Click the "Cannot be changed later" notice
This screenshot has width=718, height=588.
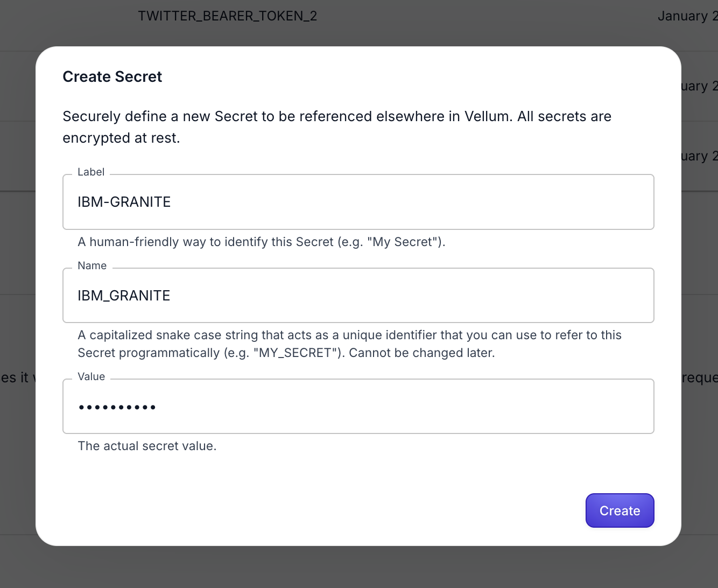coord(422,353)
